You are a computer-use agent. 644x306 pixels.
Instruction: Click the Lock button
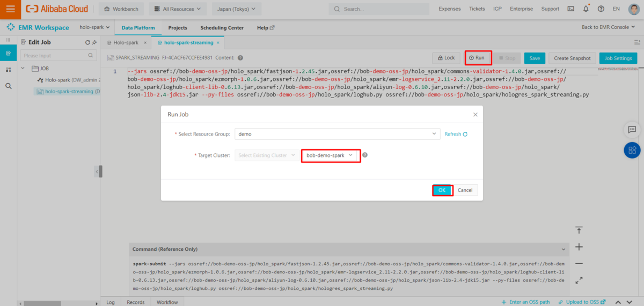coord(446,58)
